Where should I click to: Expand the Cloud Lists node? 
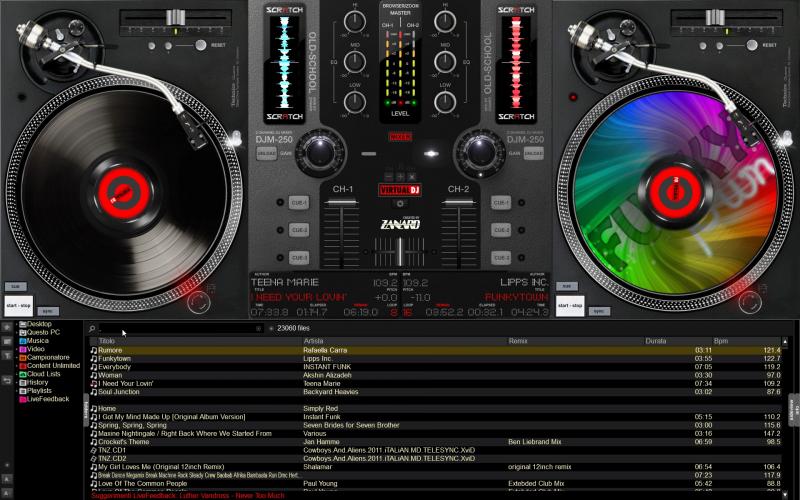(x=17, y=374)
